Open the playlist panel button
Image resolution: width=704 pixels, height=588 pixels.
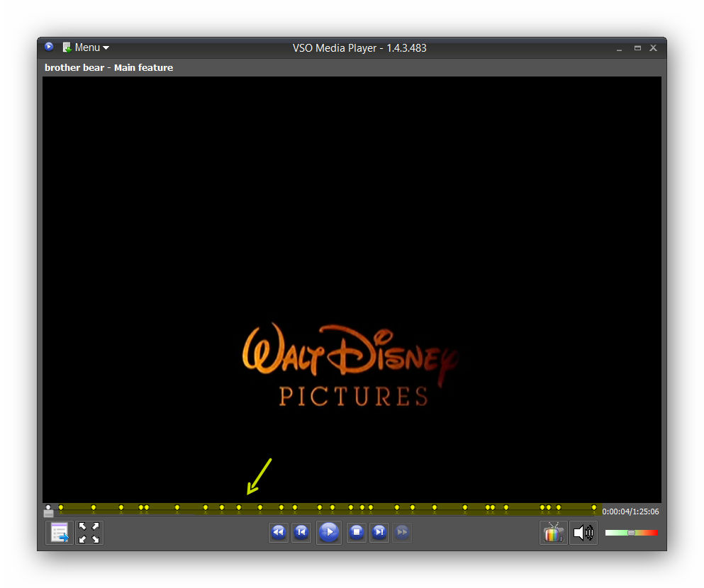pyautogui.click(x=60, y=532)
